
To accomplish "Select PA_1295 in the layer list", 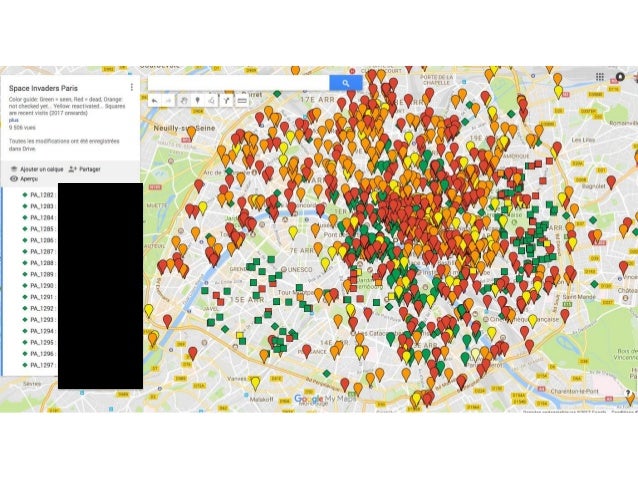I will click(x=39, y=343).
